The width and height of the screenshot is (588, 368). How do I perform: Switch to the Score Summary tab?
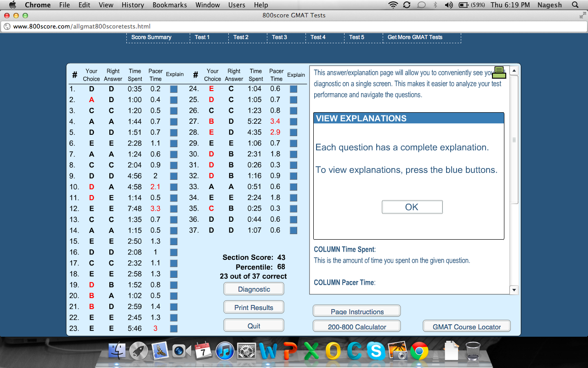[151, 37]
